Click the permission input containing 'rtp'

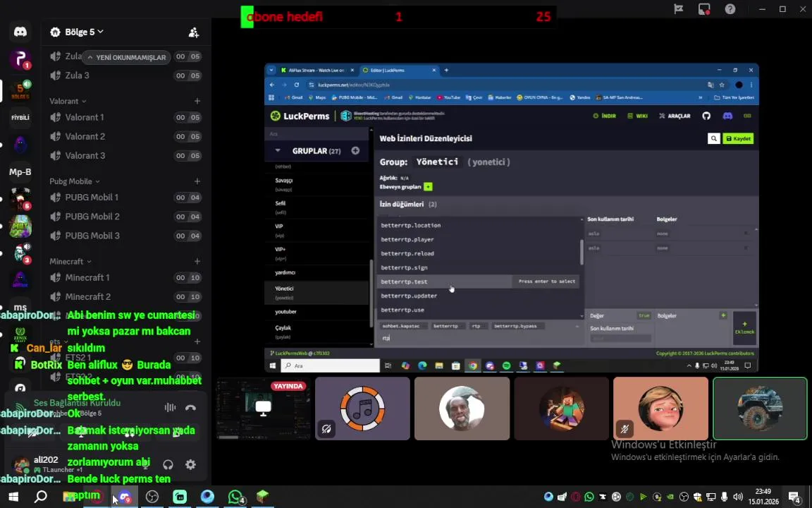click(x=476, y=338)
